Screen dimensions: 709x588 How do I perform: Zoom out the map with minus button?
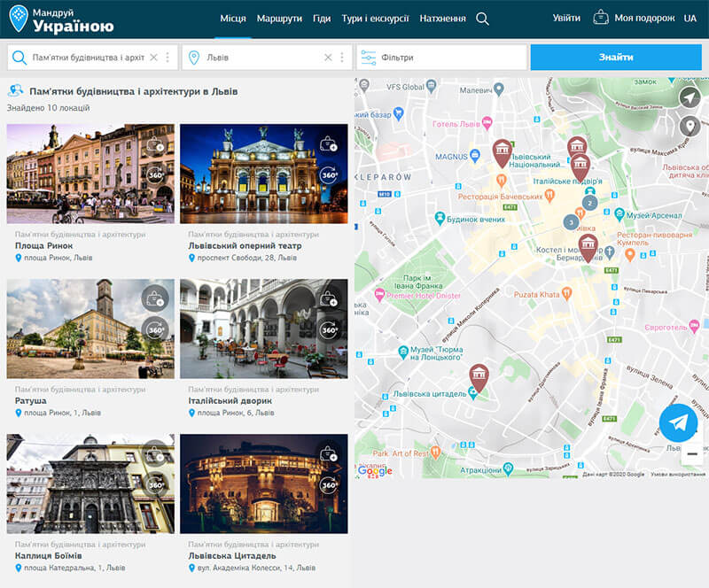tap(691, 453)
